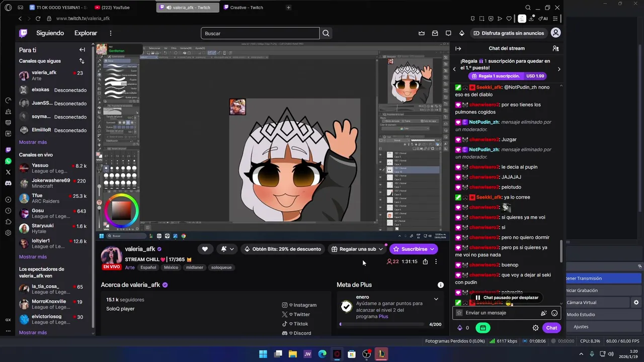
Task: Click the heart follow button
Action: [205, 249]
